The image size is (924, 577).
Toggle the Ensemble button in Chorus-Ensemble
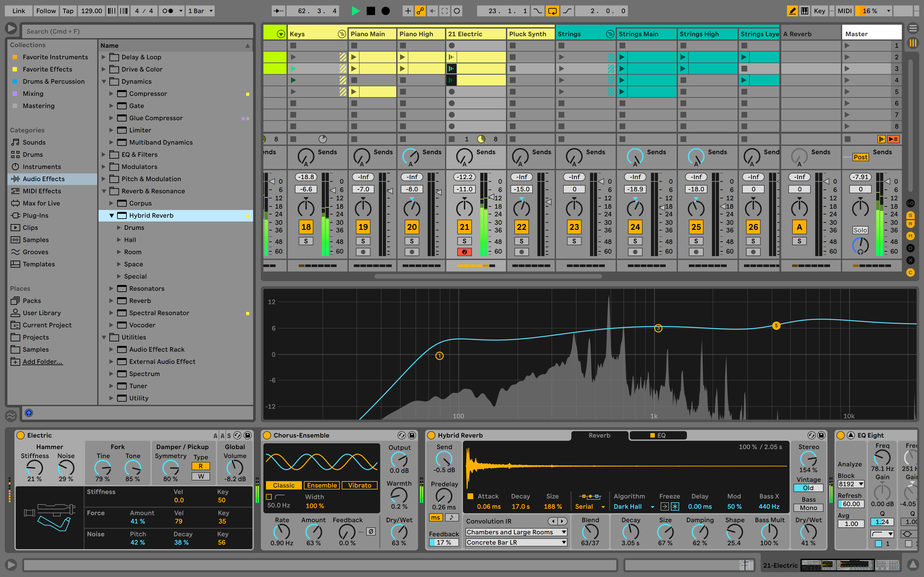[321, 485]
